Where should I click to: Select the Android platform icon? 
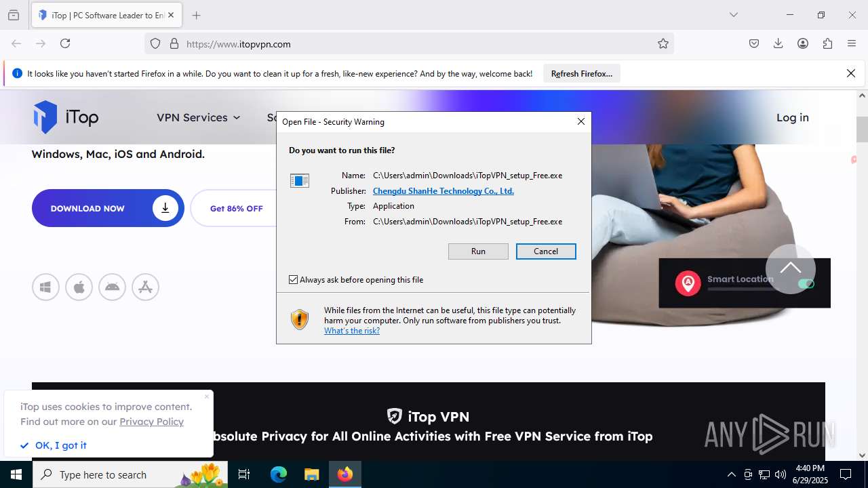(112, 287)
